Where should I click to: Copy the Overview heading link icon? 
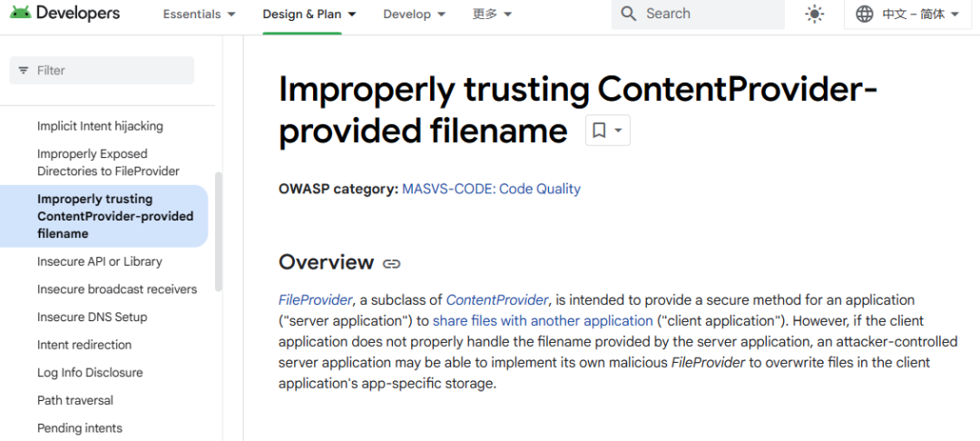click(392, 264)
